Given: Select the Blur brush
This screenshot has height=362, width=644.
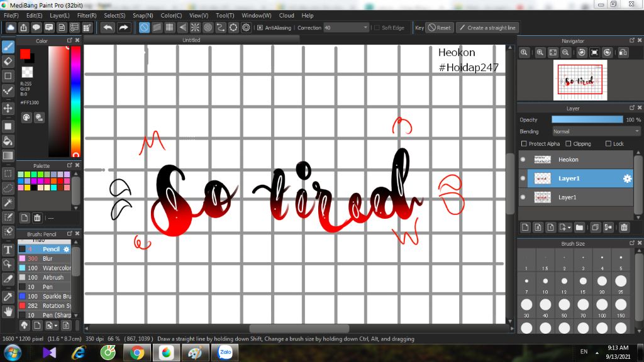Looking at the screenshot, I should (45, 258).
